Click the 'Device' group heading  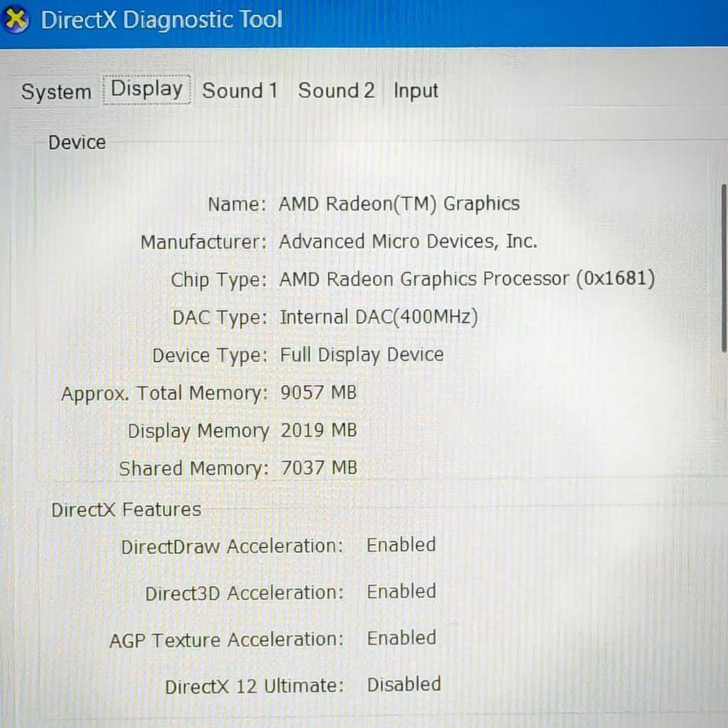click(x=77, y=142)
